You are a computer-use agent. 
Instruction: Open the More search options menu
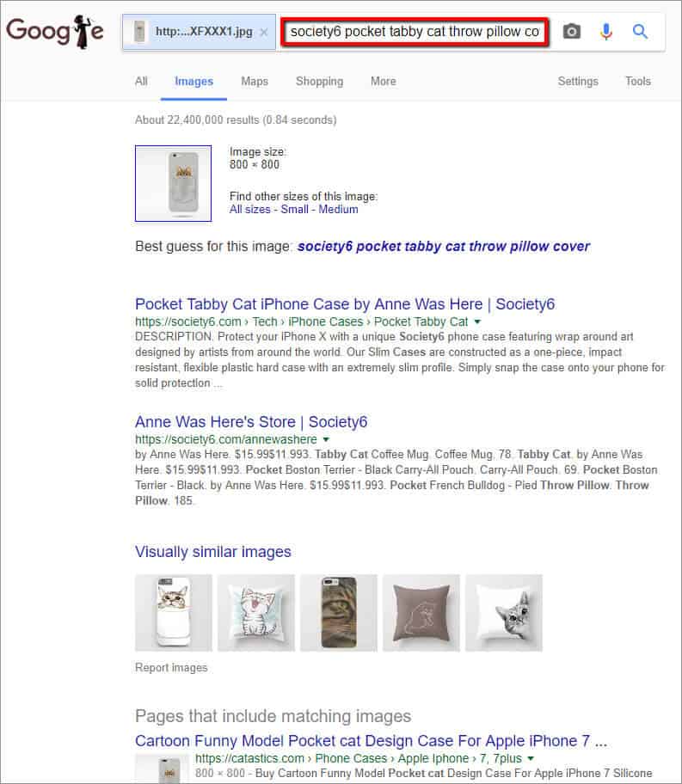pyautogui.click(x=382, y=82)
